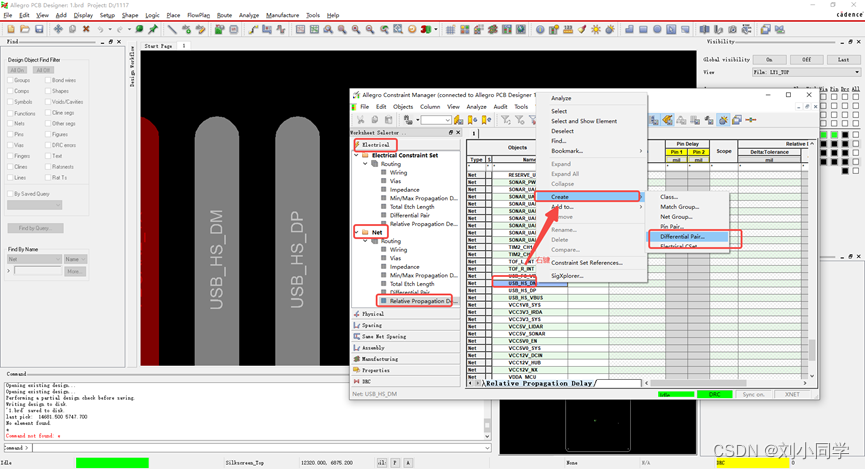This screenshot has width=865, height=469.
Task: Click the Save icon in main toolbar
Action: pos(39,29)
